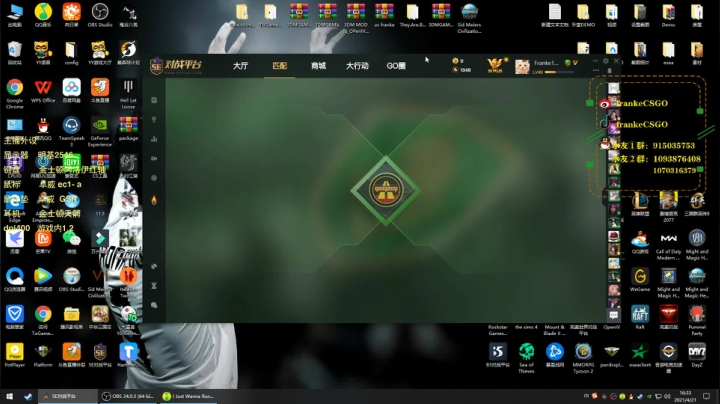This screenshot has height=404, width=720.
Task: Open the topmost 5E left sidebar icon
Action: (154, 100)
